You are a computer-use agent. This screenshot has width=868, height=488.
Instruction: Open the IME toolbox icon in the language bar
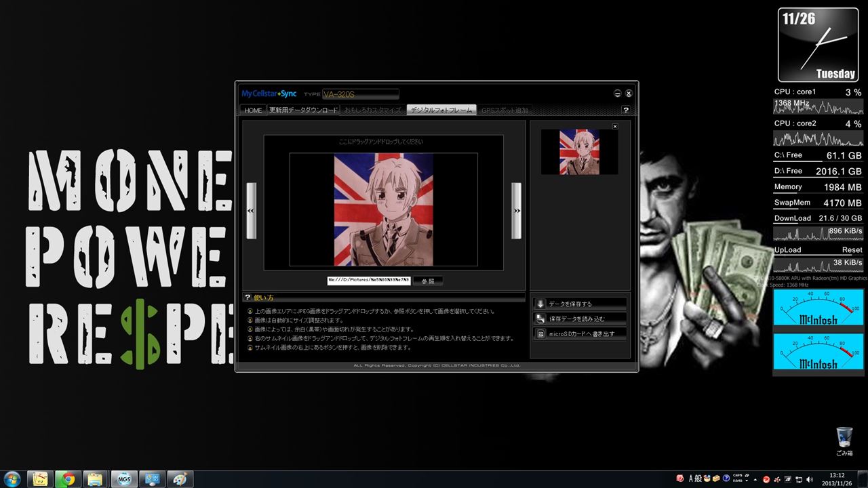coord(716,479)
